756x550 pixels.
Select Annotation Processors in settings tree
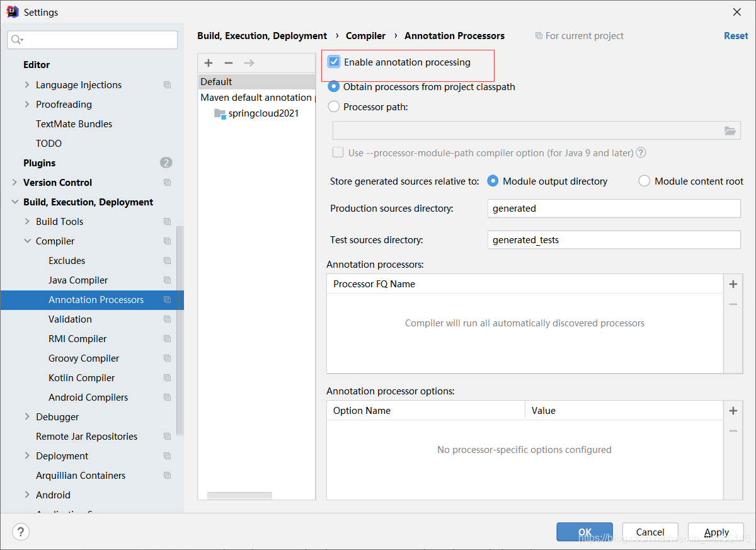coord(92,300)
